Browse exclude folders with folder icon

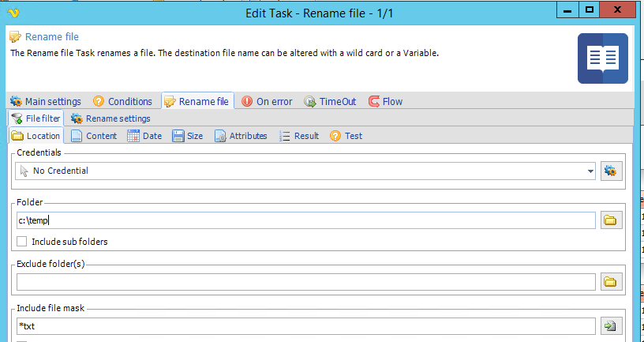tap(608, 282)
